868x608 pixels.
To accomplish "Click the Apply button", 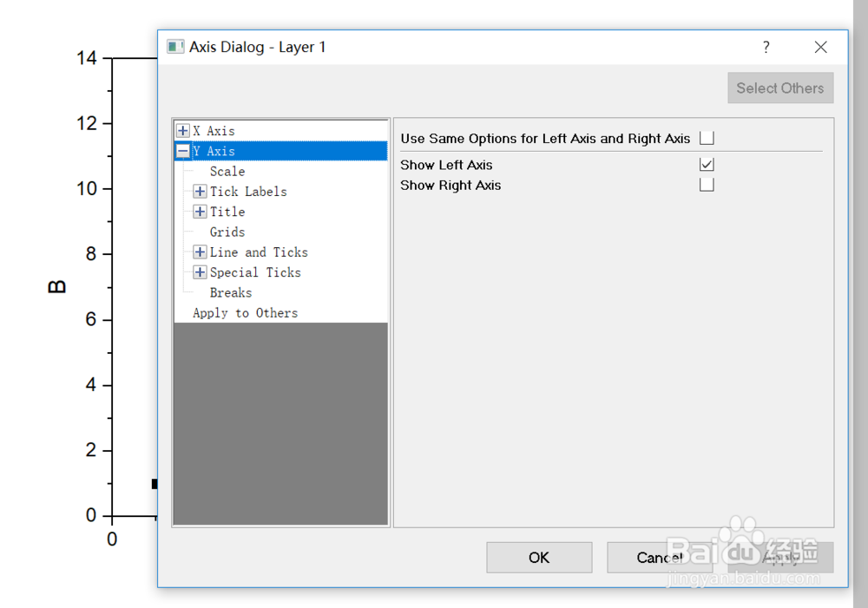I will coord(780,557).
